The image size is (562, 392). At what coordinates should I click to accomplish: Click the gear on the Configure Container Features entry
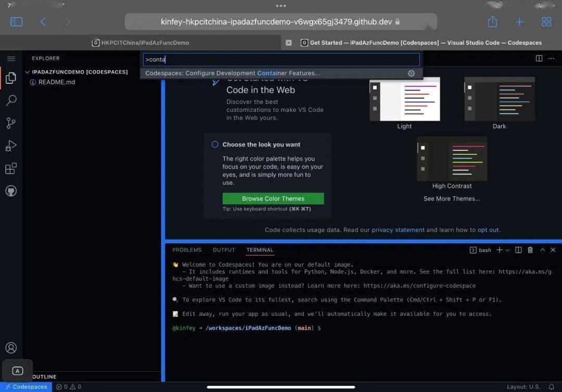411,73
